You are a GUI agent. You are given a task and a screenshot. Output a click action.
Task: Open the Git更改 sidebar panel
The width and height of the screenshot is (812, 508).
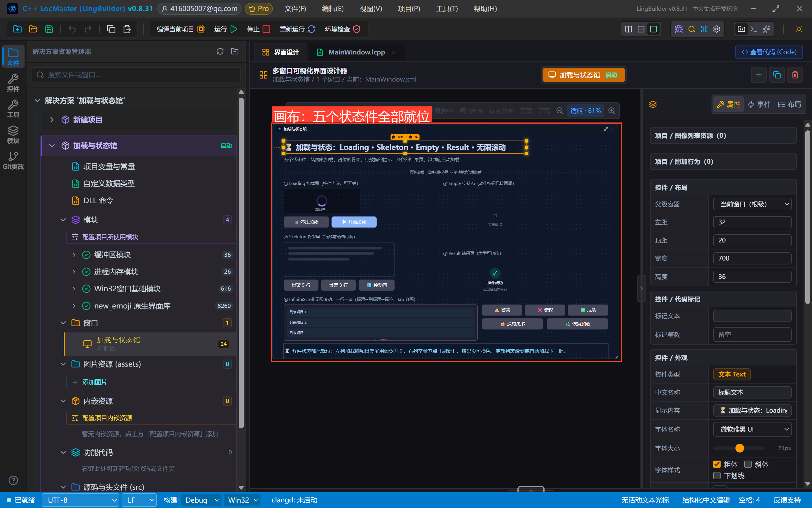coord(13,161)
